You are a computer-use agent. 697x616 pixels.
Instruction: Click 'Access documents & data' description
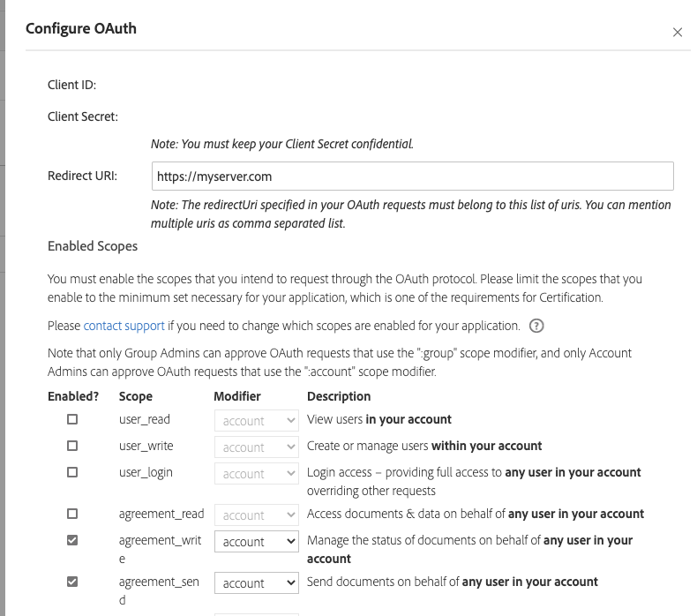click(x=476, y=515)
